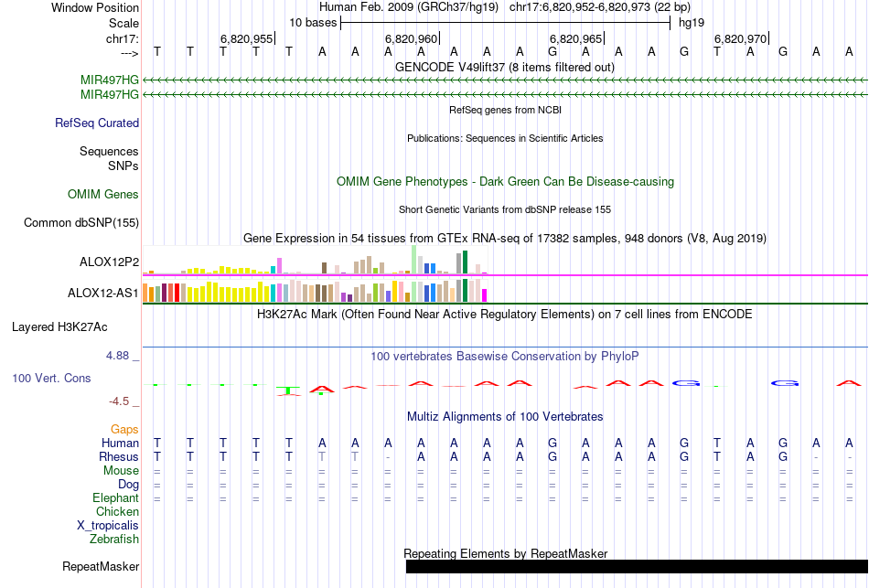Click the 10 bases scale label
Image resolution: width=869 pixels, height=588 pixels.
click(x=313, y=23)
